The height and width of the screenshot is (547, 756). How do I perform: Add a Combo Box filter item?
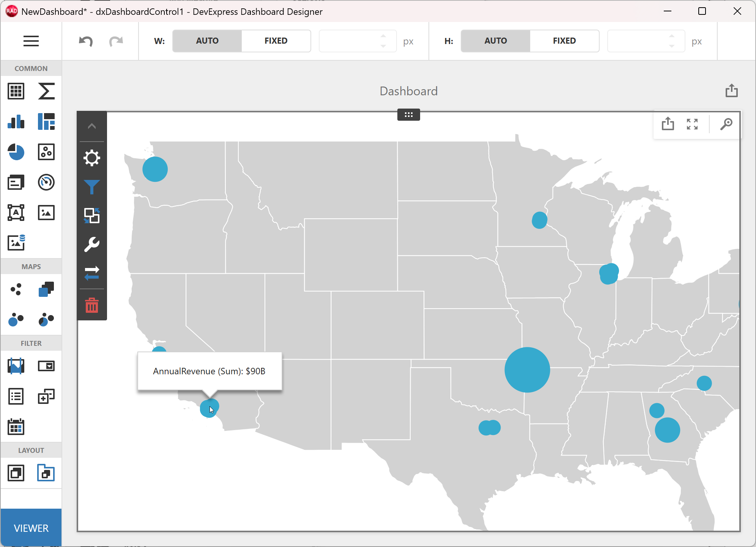(46, 366)
